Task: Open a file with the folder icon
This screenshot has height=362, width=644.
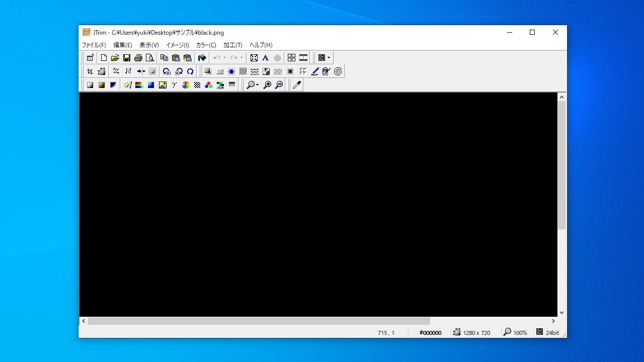Action: [x=115, y=58]
